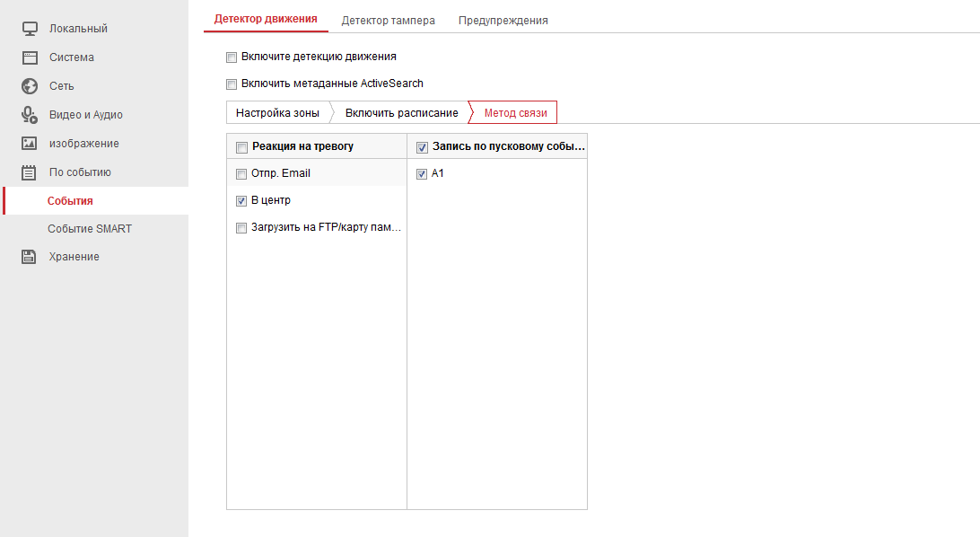Viewport: 980px width, 537px height.
Task: Uncheck the A1 recording channel
Action: (x=422, y=173)
